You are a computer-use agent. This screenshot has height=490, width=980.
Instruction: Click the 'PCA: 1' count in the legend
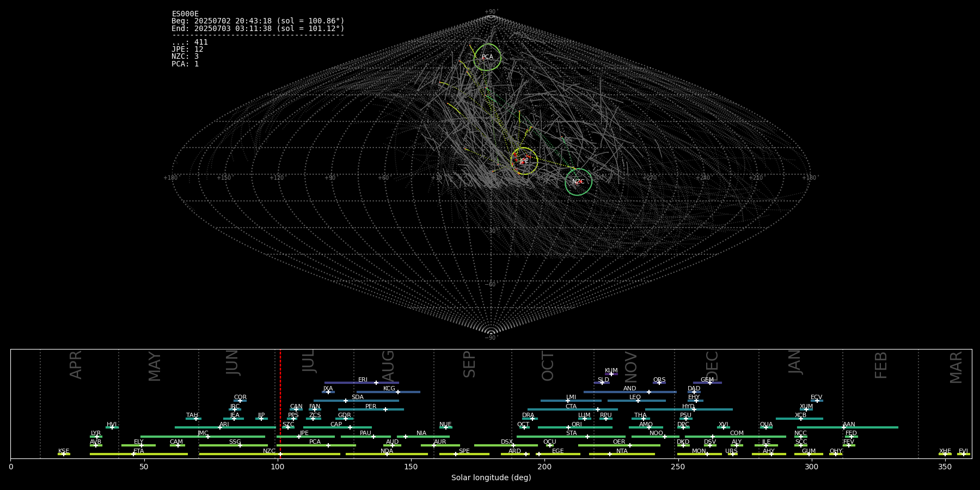tap(185, 64)
